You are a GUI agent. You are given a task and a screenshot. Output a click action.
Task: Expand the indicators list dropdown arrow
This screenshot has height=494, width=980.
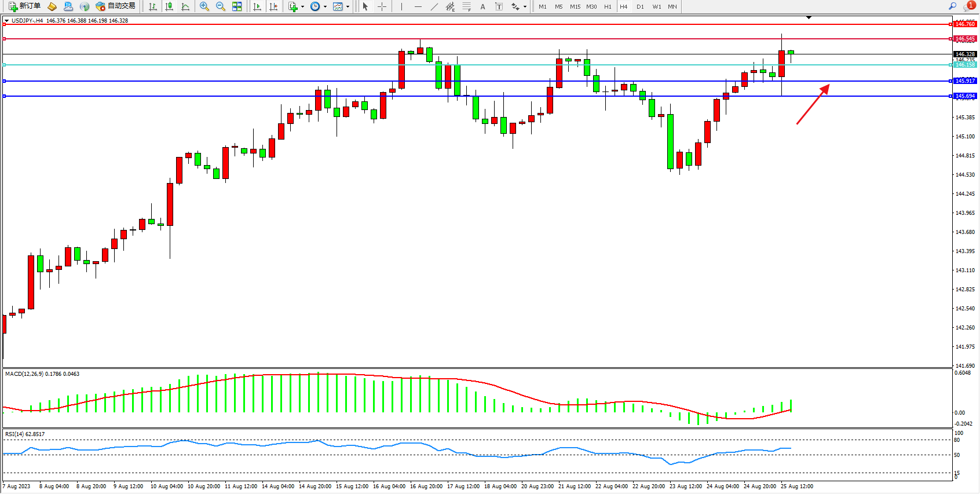[302, 7]
